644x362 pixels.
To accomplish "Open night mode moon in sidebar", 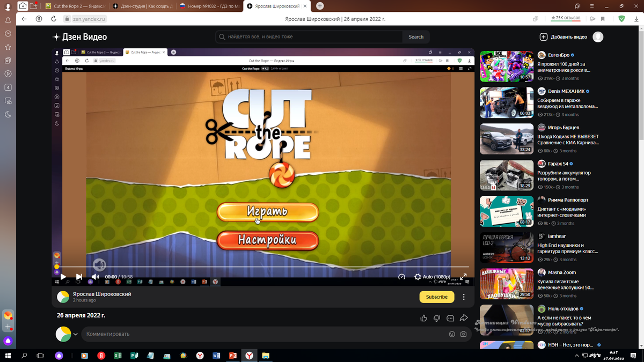I will point(8,114).
